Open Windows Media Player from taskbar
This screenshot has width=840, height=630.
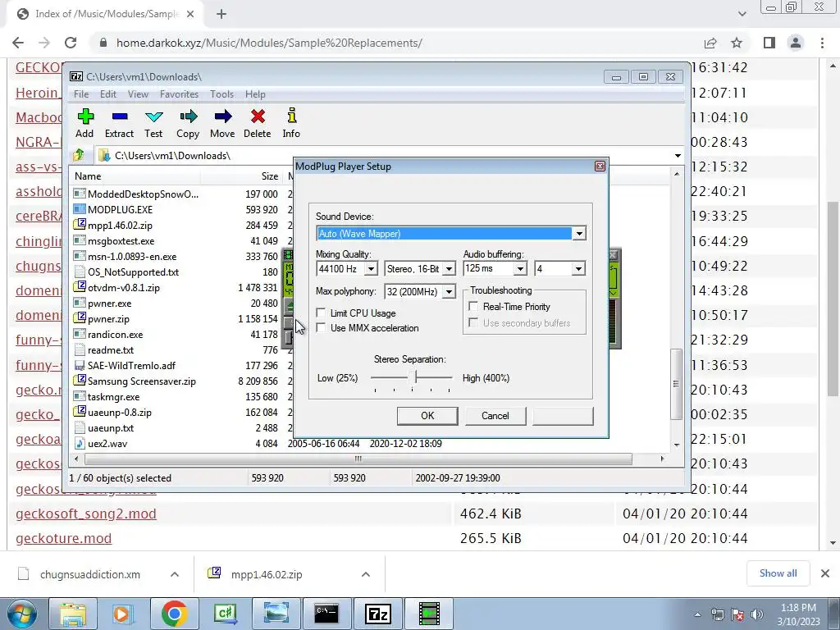121,614
